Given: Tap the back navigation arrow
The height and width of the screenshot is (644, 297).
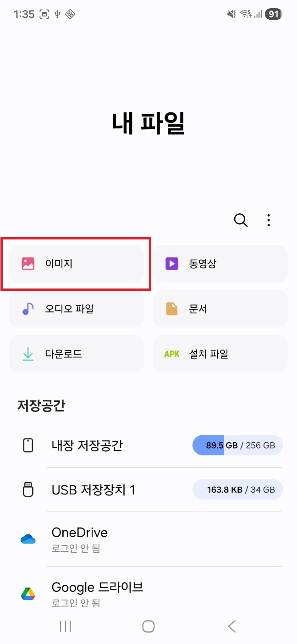Looking at the screenshot, I should 231,626.
